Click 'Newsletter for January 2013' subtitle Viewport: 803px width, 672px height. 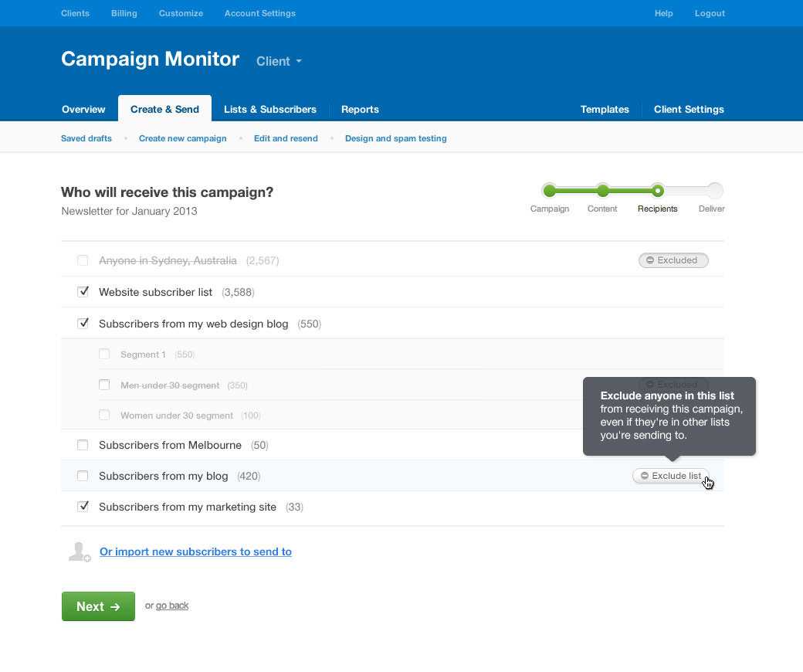tap(129, 211)
